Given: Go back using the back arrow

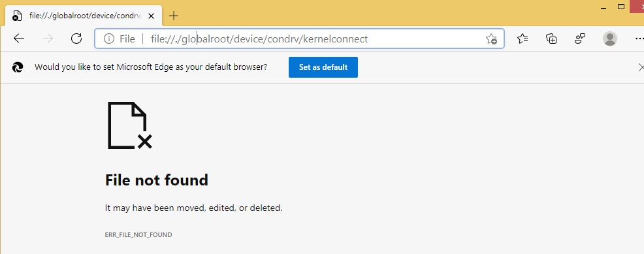Looking at the screenshot, I should click(x=19, y=39).
